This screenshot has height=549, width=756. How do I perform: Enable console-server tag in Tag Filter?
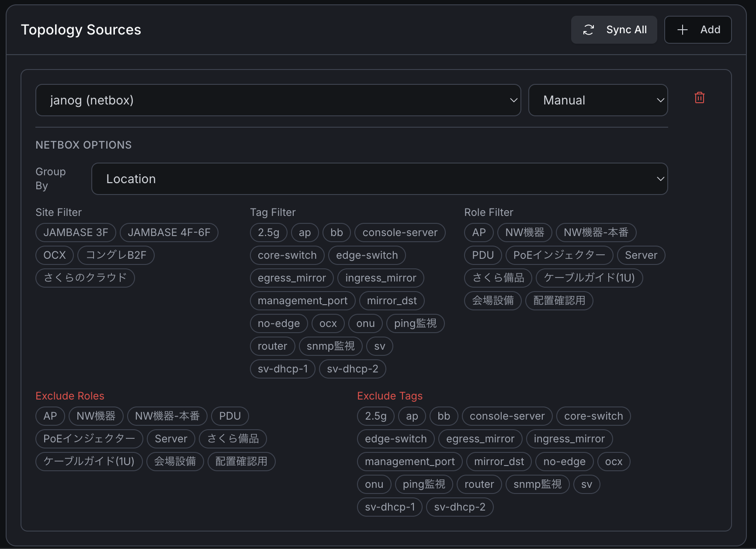tap(399, 233)
